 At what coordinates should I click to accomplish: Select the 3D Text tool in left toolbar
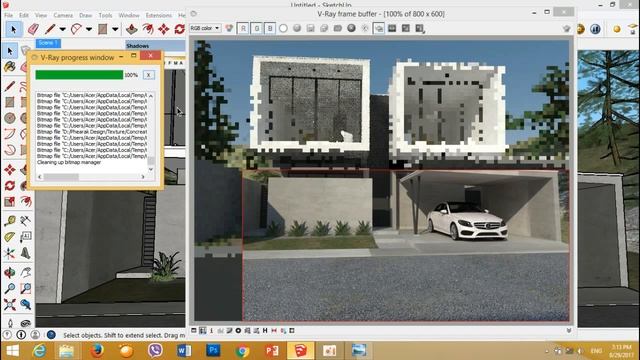pyautogui.click(x=25, y=253)
